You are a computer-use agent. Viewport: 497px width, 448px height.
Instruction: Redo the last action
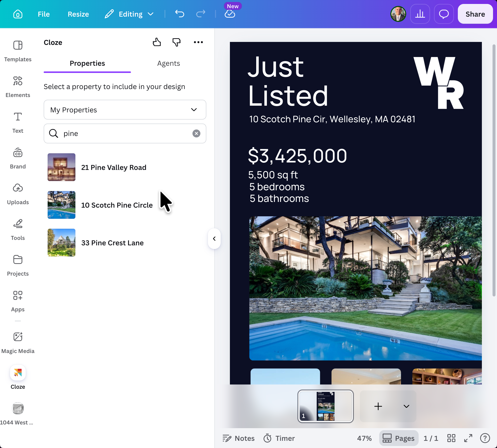click(201, 14)
